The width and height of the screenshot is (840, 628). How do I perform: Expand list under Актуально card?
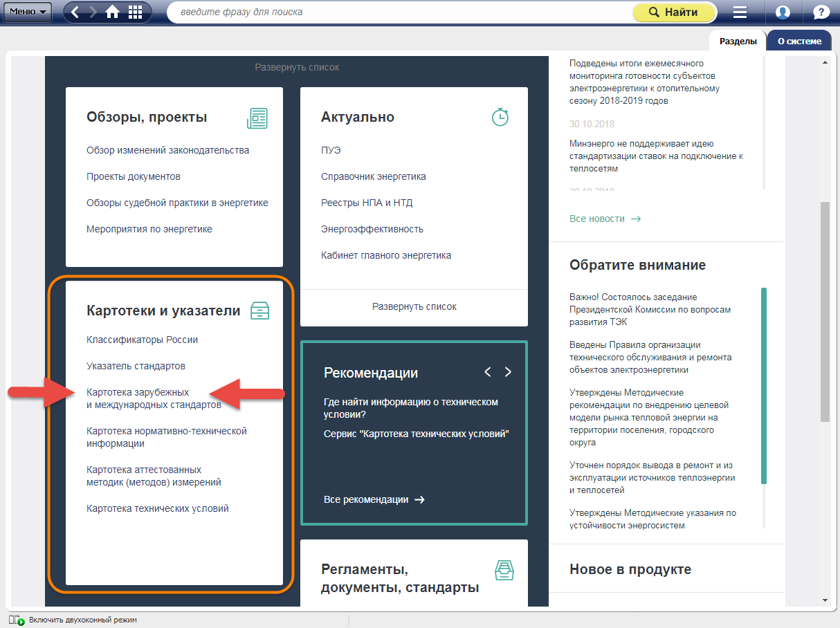point(414,306)
